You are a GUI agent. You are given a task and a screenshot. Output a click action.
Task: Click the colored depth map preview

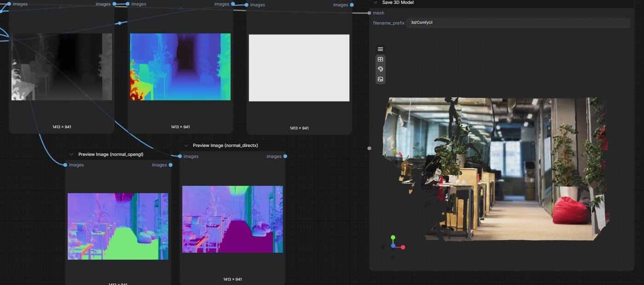coord(180,67)
